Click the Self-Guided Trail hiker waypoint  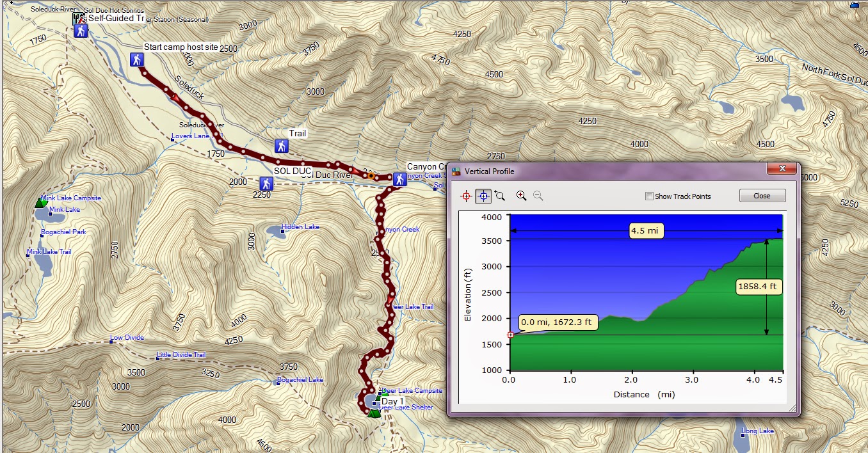[80, 30]
